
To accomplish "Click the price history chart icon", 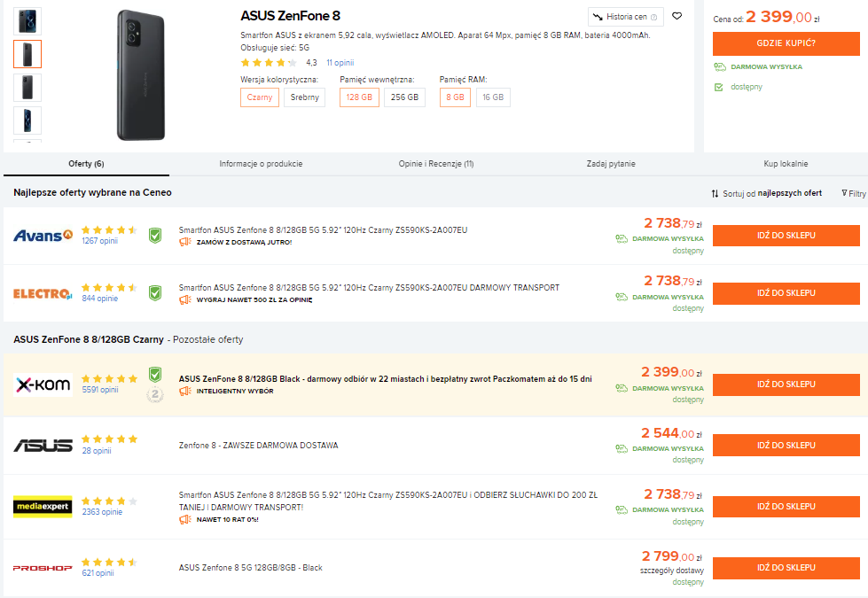I will pos(598,17).
